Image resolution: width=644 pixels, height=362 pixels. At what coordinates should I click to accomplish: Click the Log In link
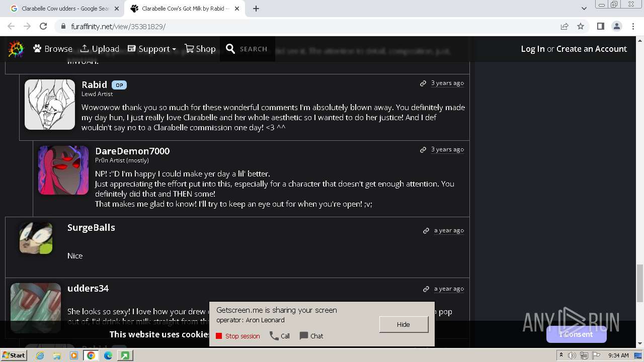coord(533,49)
